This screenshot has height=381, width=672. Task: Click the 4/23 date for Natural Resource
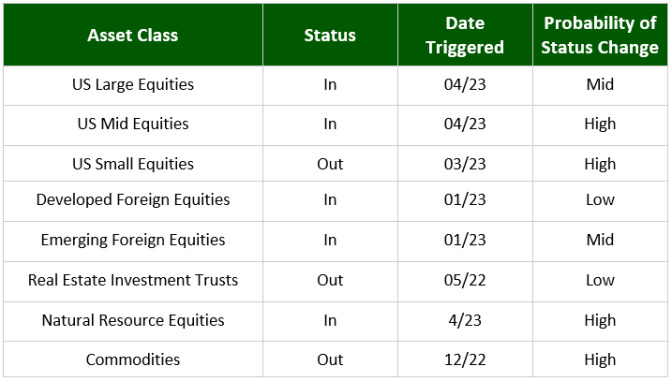(x=465, y=321)
